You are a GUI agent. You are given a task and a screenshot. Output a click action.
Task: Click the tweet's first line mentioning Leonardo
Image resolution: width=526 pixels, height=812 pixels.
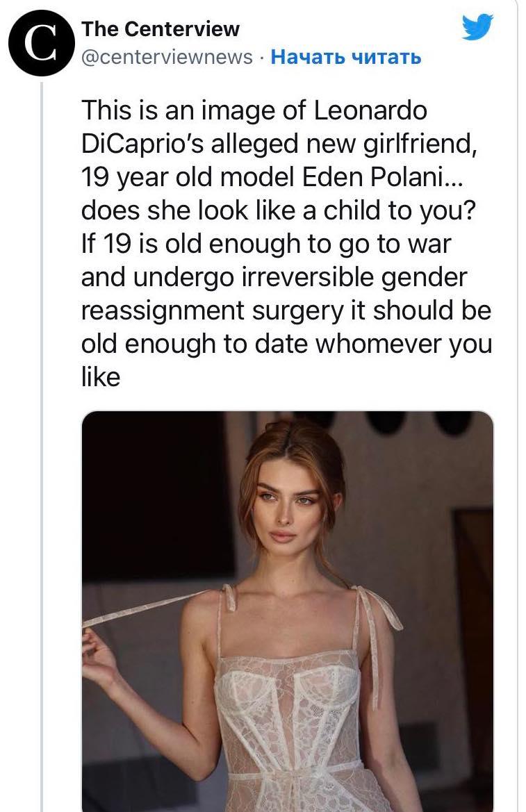point(254,110)
